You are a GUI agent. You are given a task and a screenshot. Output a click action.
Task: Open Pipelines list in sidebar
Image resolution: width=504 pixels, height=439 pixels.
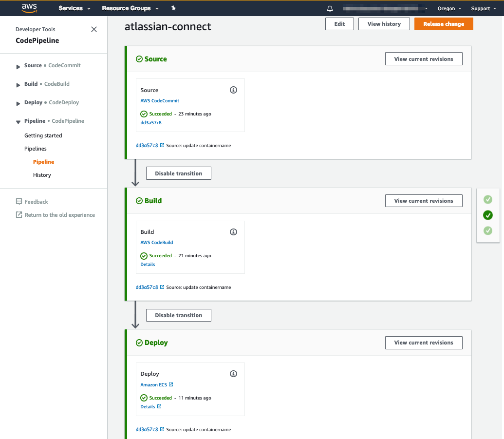coord(36,149)
